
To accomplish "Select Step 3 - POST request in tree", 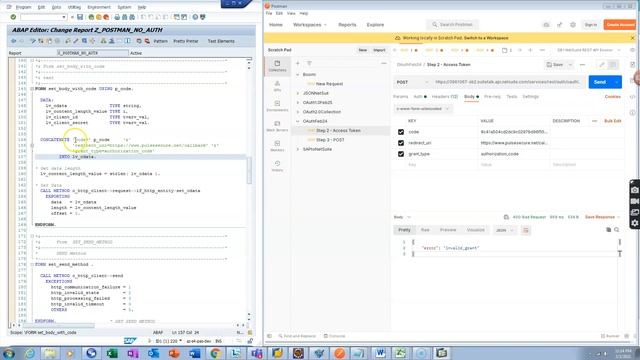I will [330, 140].
